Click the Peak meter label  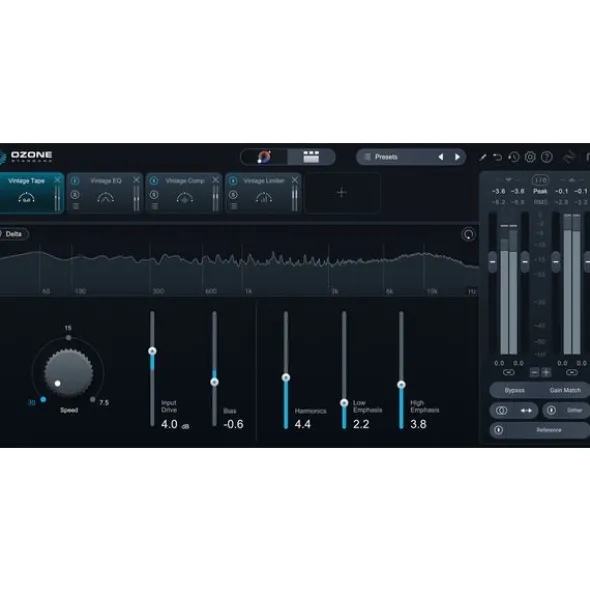540,191
